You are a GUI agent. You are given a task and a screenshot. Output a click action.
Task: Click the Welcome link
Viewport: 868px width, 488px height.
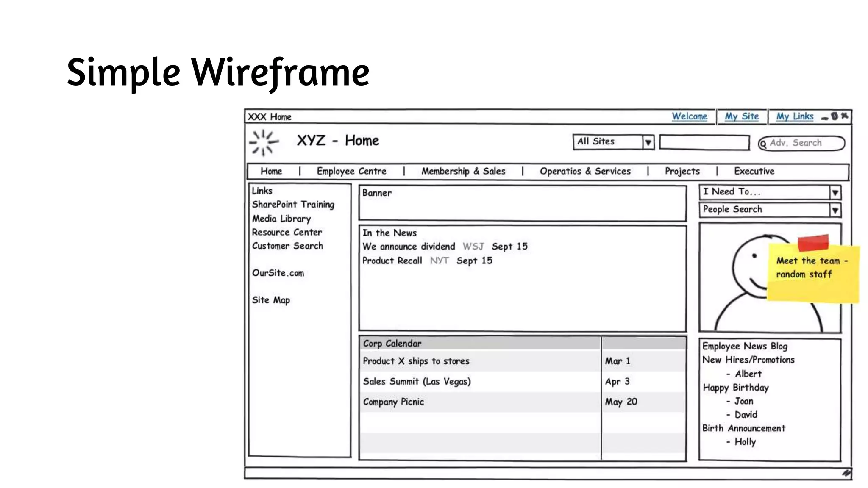689,116
